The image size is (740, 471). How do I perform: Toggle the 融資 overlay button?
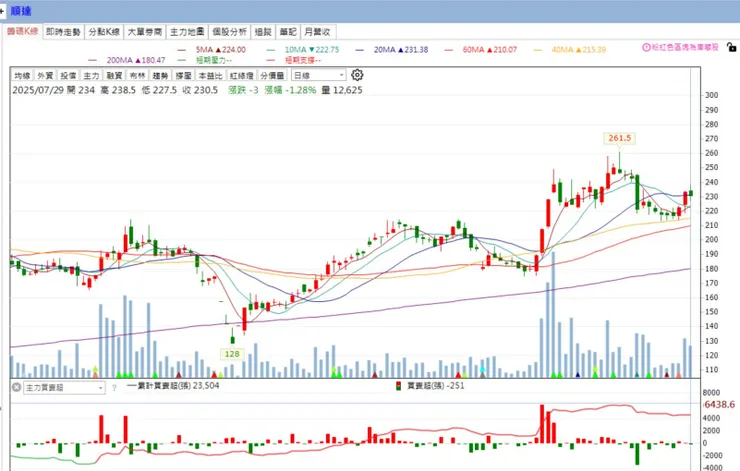(x=115, y=76)
